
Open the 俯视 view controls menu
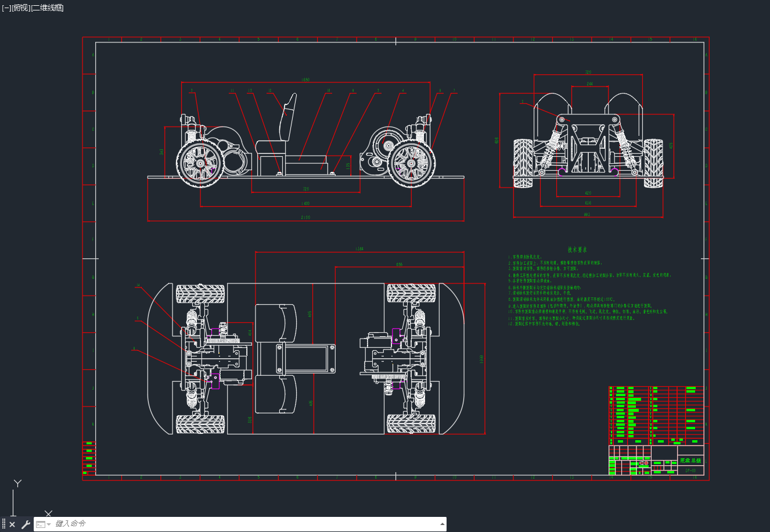(20, 8)
